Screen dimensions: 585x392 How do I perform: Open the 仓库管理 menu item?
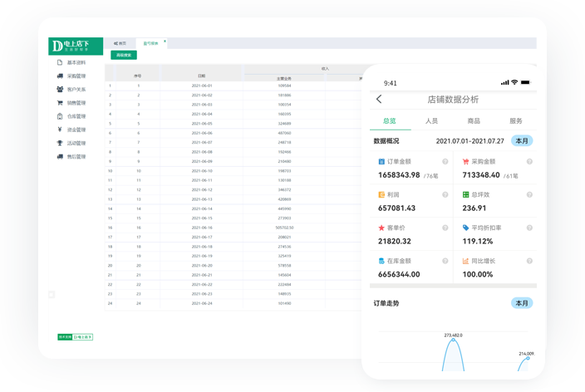click(76, 116)
